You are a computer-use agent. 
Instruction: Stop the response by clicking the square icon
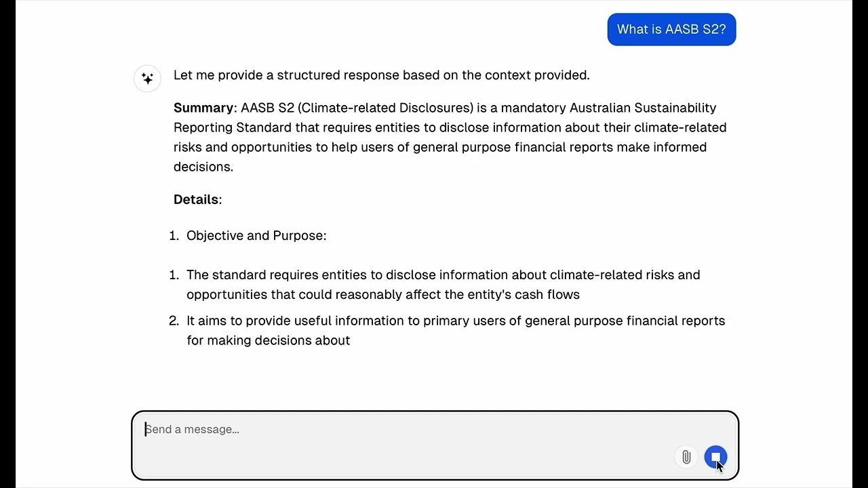715,457
